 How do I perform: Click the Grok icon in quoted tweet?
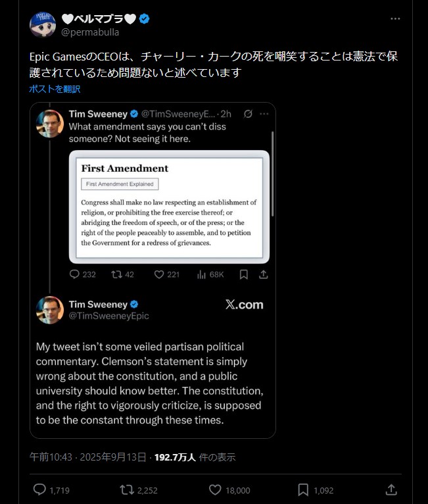point(248,114)
